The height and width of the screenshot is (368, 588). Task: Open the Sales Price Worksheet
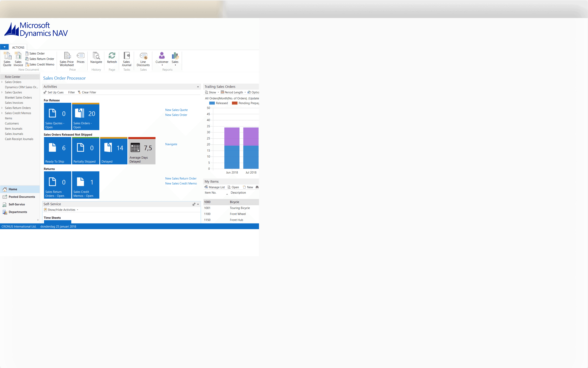click(x=67, y=59)
